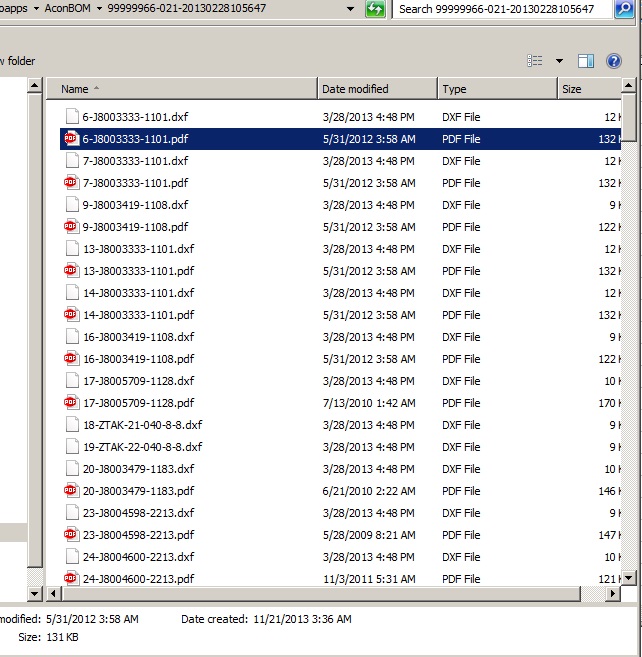Click the file icon for 13-J8003333-1101.dxf
642x657 pixels.
pos(71,249)
